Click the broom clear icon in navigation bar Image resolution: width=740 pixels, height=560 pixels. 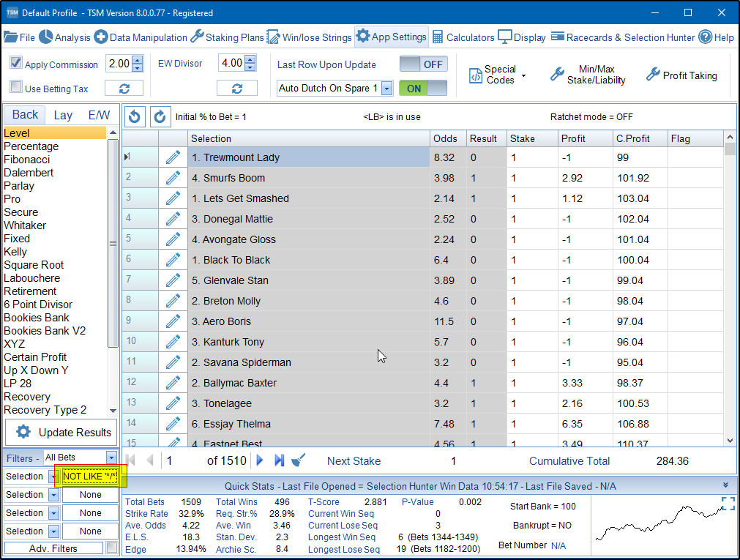298,460
